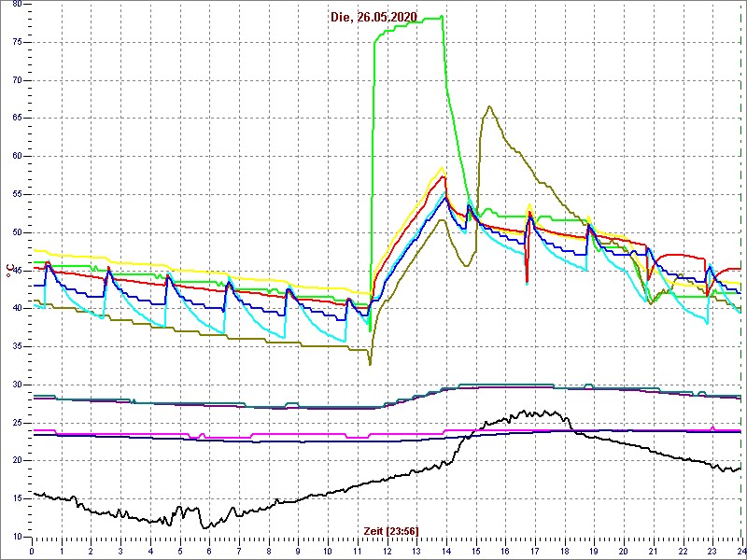747x560 pixels.
Task: Select the 80 label on temperature axis
Action: coord(16,4)
